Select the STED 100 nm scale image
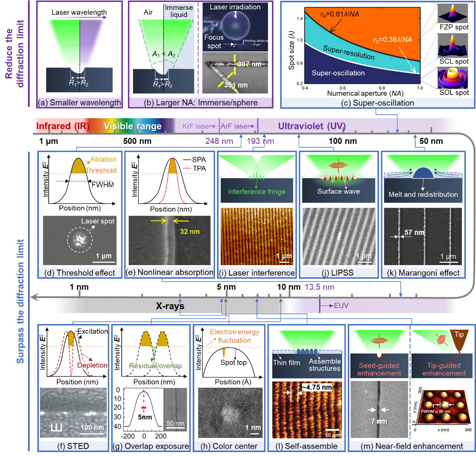476x456 pixels. pos(73,413)
